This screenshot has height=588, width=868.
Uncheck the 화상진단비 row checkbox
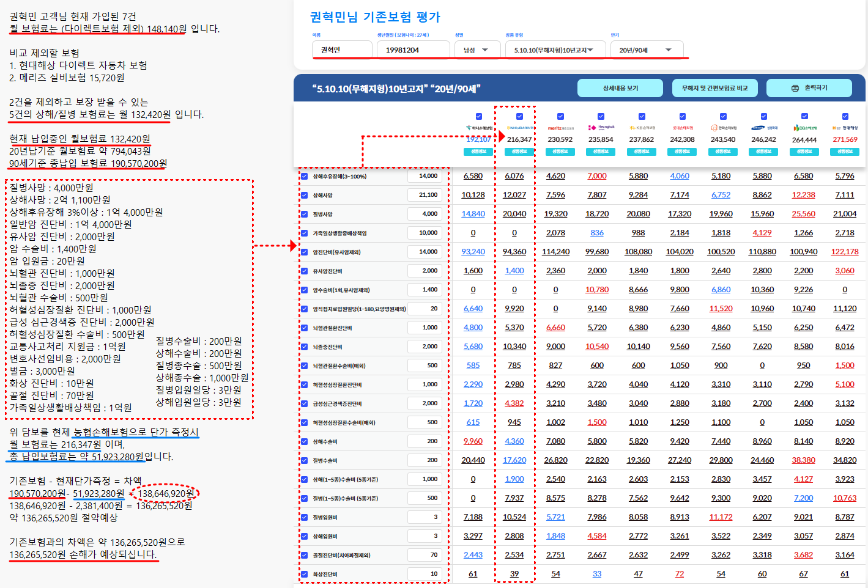(304, 575)
